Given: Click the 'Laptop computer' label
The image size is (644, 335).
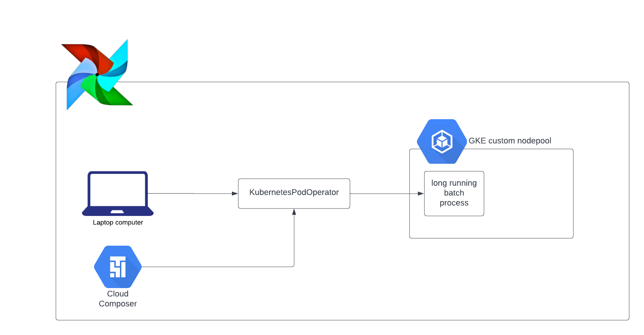Looking at the screenshot, I should click(x=118, y=223).
